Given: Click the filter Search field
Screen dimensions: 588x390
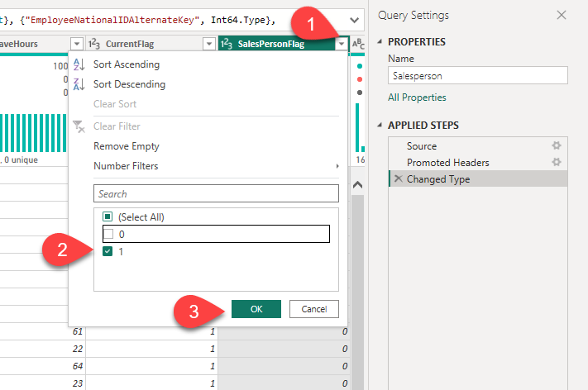Looking at the screenshot, I should pos(216,193).
